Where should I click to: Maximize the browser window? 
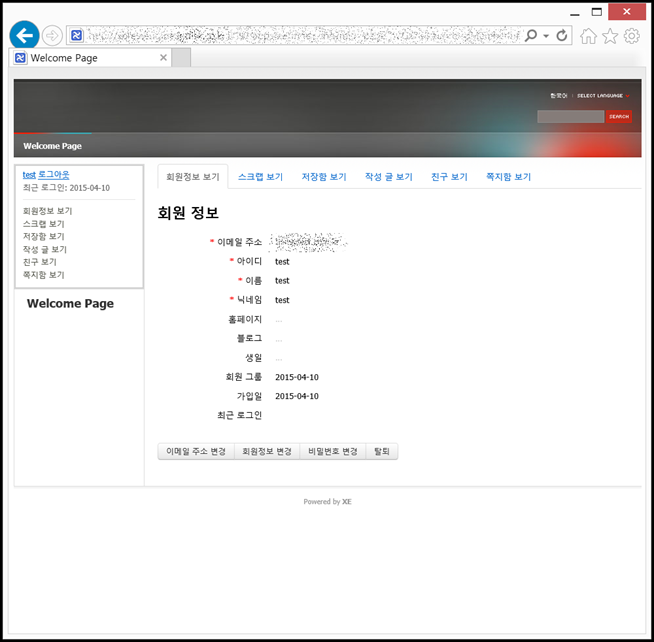(597, 12)
